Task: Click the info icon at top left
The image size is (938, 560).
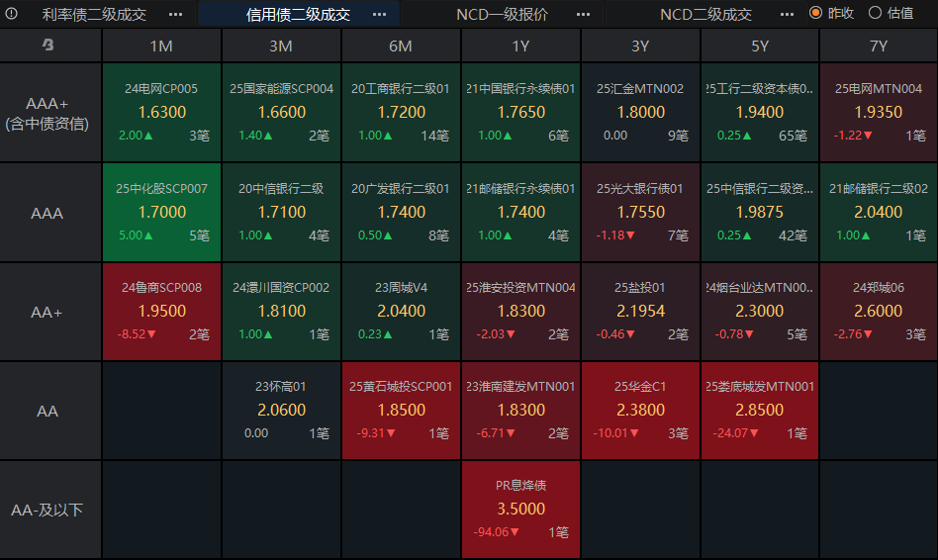Action: (x=11, y=13)
